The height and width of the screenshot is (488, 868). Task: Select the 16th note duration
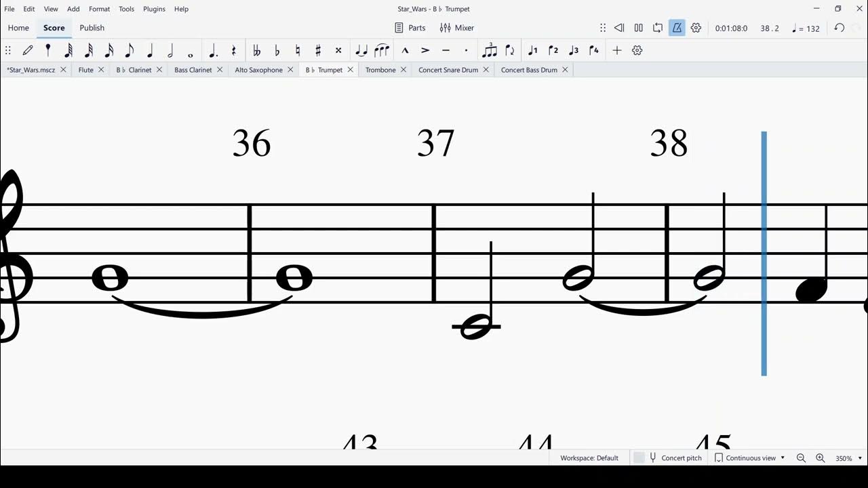coord(109,50)
